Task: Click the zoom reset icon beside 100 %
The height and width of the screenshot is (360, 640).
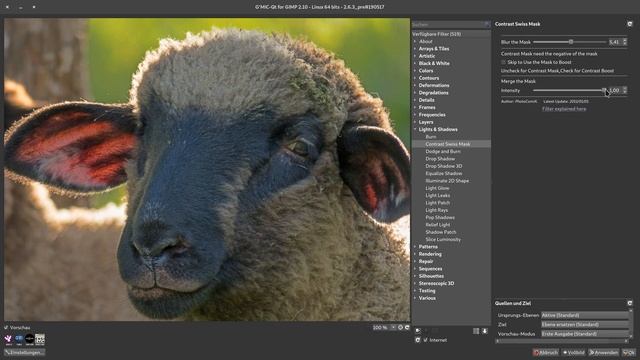Action: (400, 327)
